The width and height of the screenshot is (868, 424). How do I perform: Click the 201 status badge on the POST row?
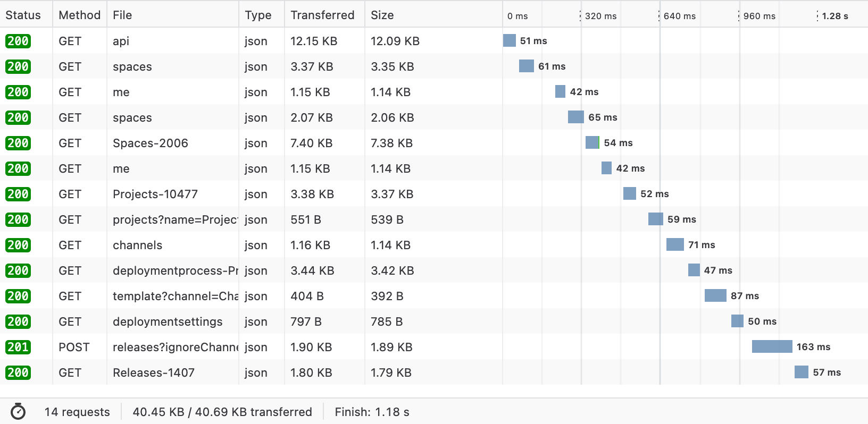[18, 347]
